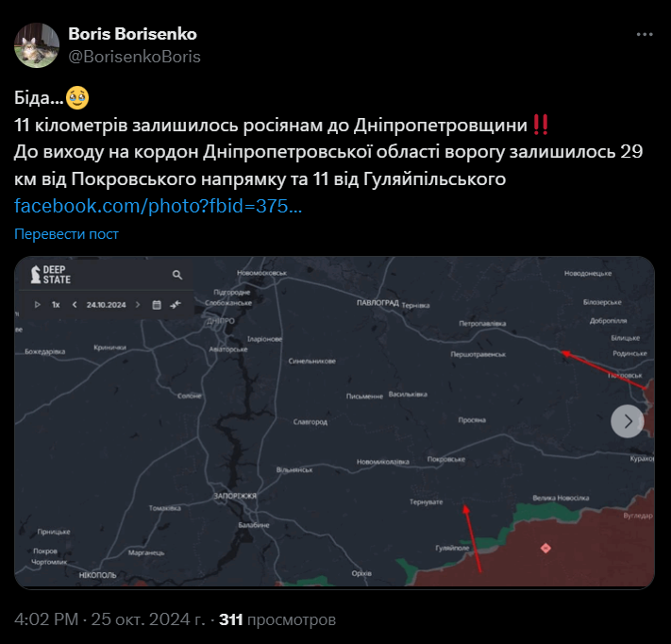Viewport: 671px width, 644px height.
Task: Open the embedded Deep State map image
Action: pos(335,422)
